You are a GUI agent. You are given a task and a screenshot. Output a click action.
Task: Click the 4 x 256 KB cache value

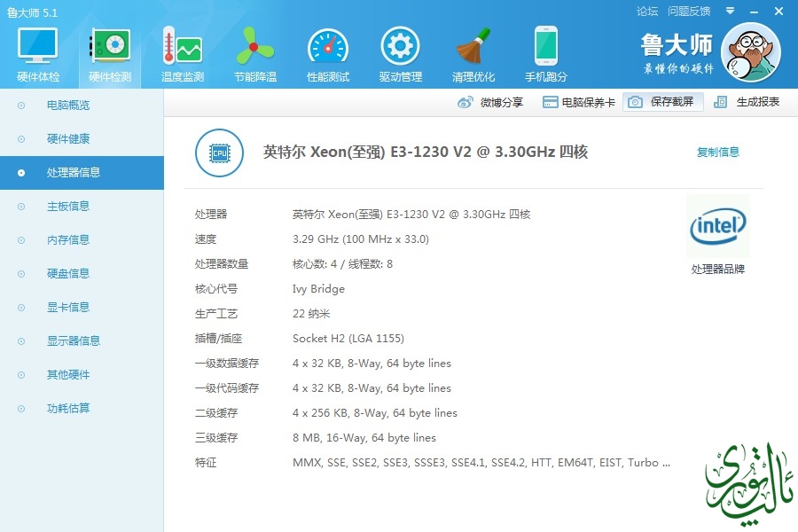(x=374, y=413)
